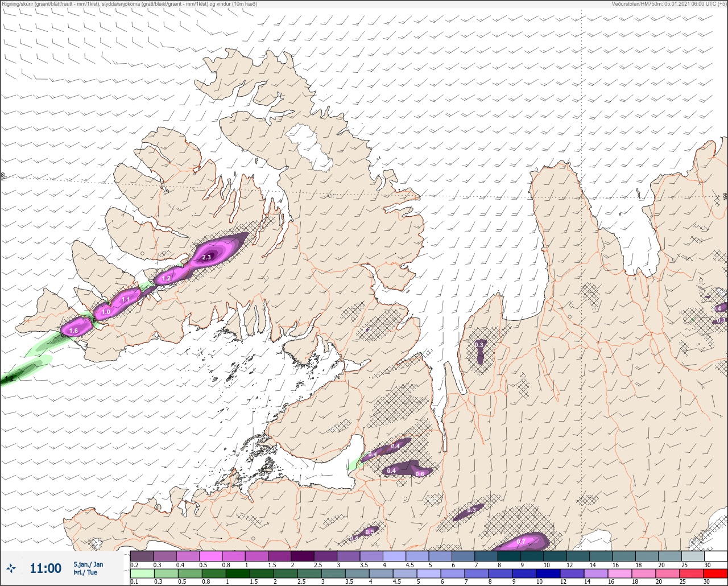Click the 0.7 precipitation value on map
The image size is (728, 586).
pyautogui.click(x=520, y=542)
